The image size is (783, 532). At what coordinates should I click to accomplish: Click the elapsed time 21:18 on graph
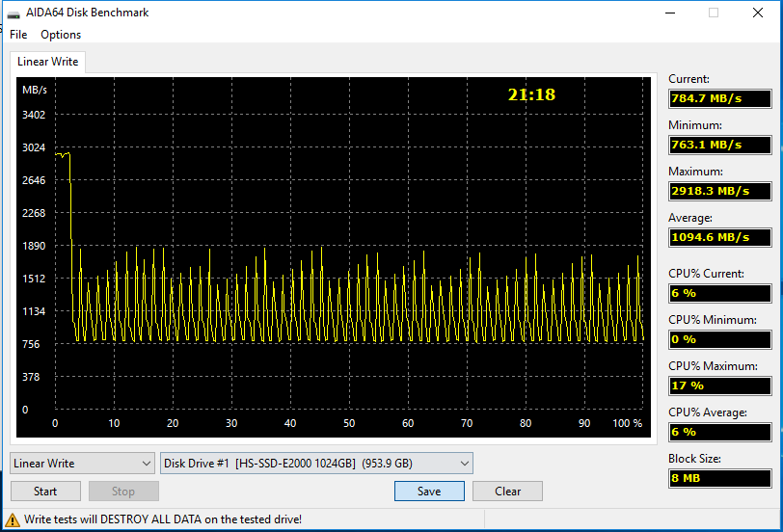[531, 94]
